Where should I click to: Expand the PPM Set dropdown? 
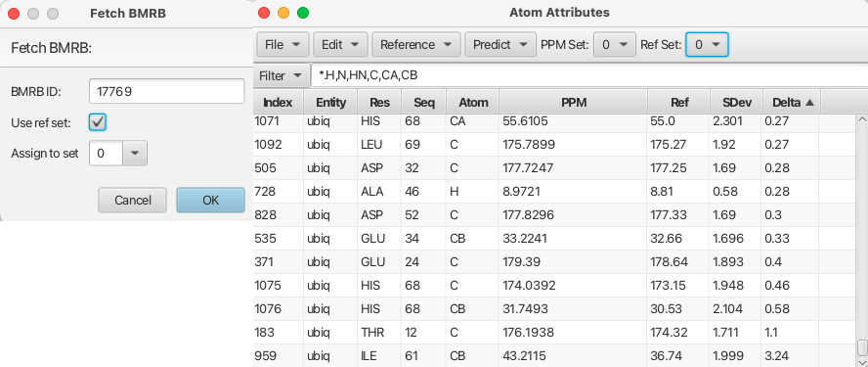(x=615, y=45)
